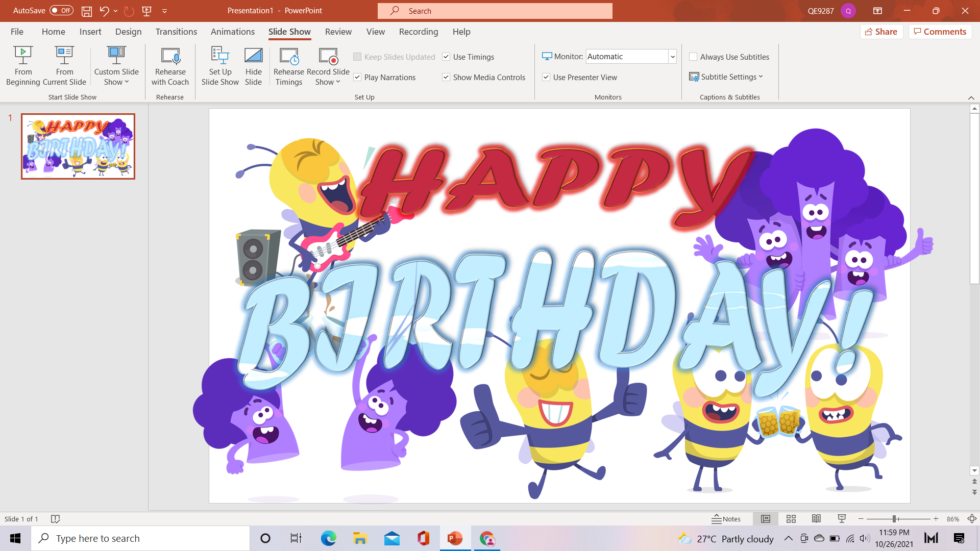Click Windows taskbar search field
Image resolution: width=980 pixels, height=551 pixels.
(x=140, y=538)
